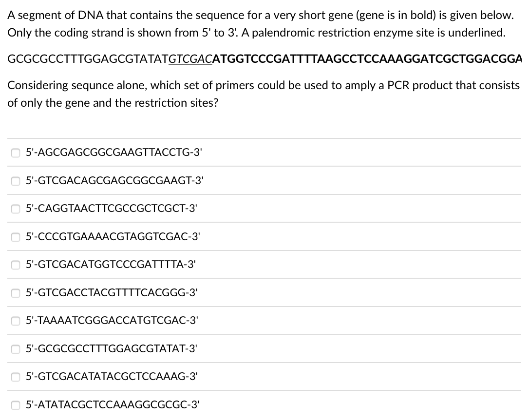529x420 pixels.
Task: Click the underlined GTCGAC restriction site
Action: (x=190, y=59)
